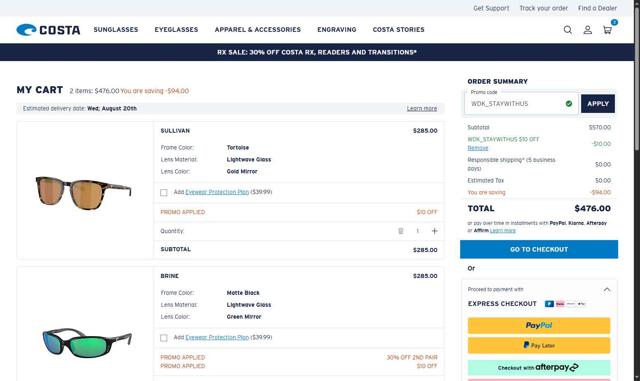Viewport: 640px width, 381px height.
Task: Click PayPal icon beside Express Checkout
Action: 549,304
